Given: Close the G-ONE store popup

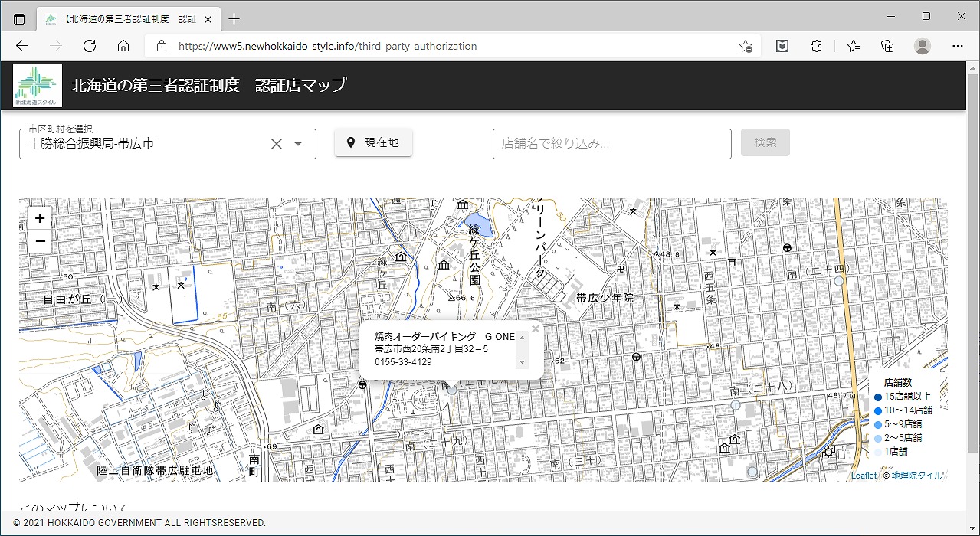Looking at the screenshot, I should coord(536,328).
